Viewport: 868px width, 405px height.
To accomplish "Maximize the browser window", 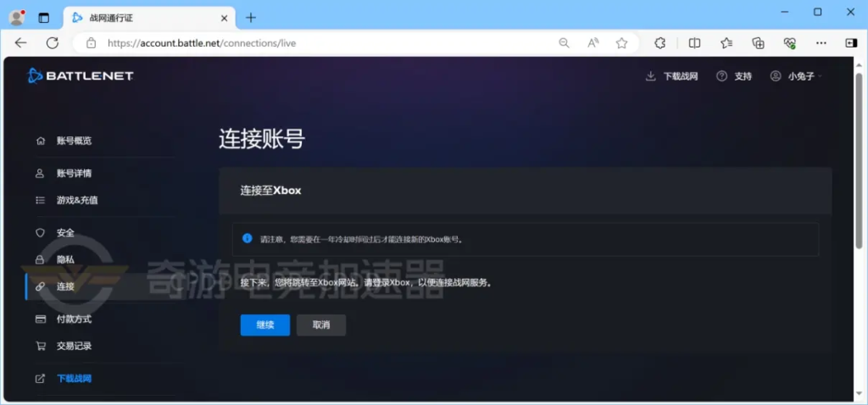I will pyautogui.click(x=818, y=12).
